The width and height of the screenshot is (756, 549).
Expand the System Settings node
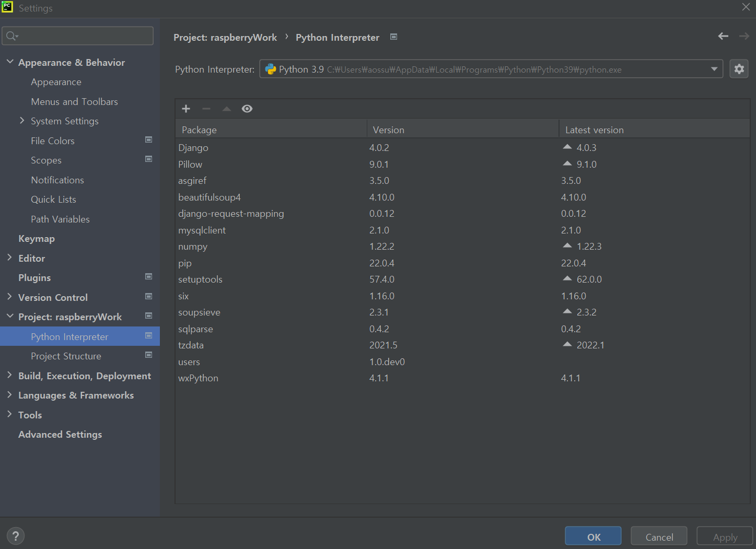click(22, 120)
